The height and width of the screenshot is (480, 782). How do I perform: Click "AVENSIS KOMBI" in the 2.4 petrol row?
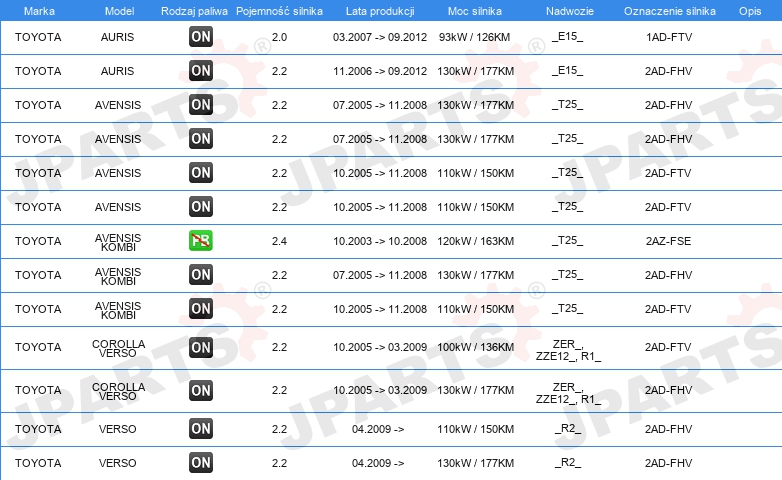click(118, 242)
